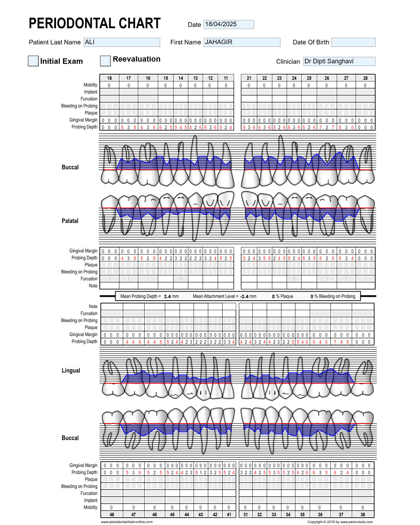Click the Clinician name field

339,62
